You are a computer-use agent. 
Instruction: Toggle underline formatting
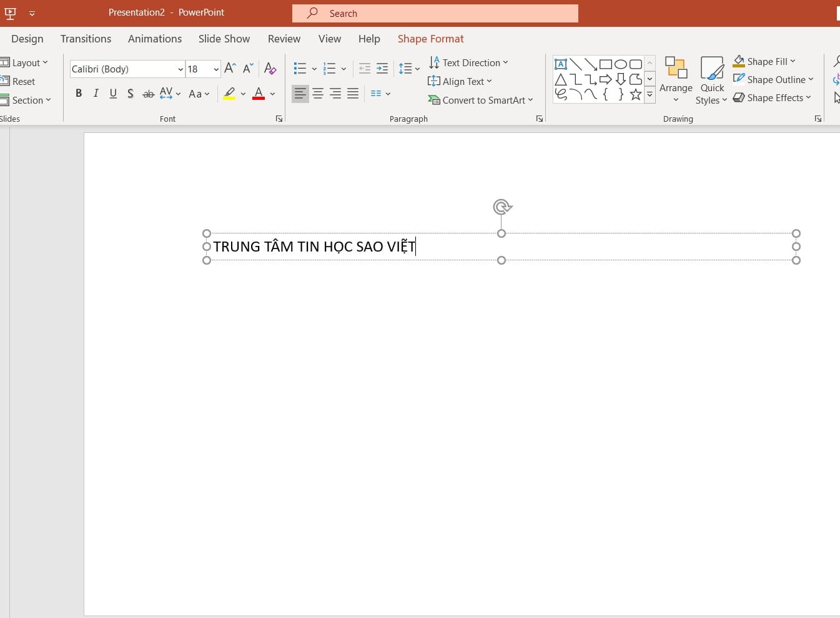[113, 94]
